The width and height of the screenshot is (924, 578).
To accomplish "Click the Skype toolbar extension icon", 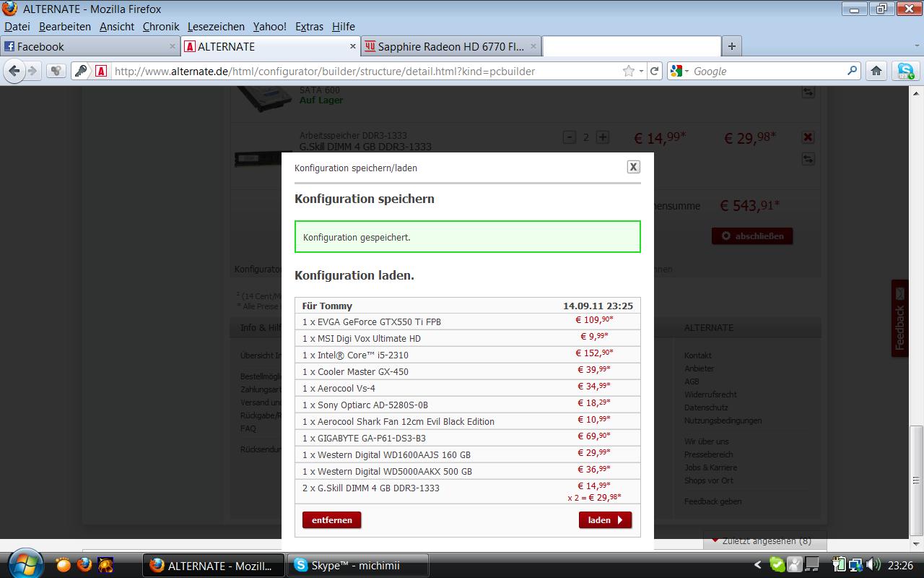I will (x=906, y=71).
